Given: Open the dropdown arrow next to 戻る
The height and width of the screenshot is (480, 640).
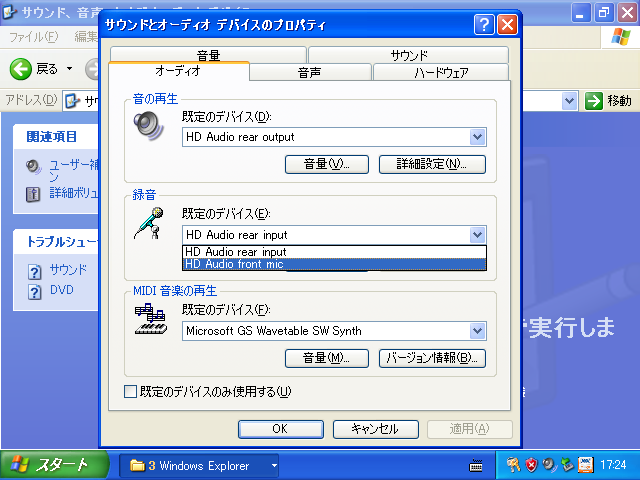Looking at the screenshot, I should pos(70,69).
